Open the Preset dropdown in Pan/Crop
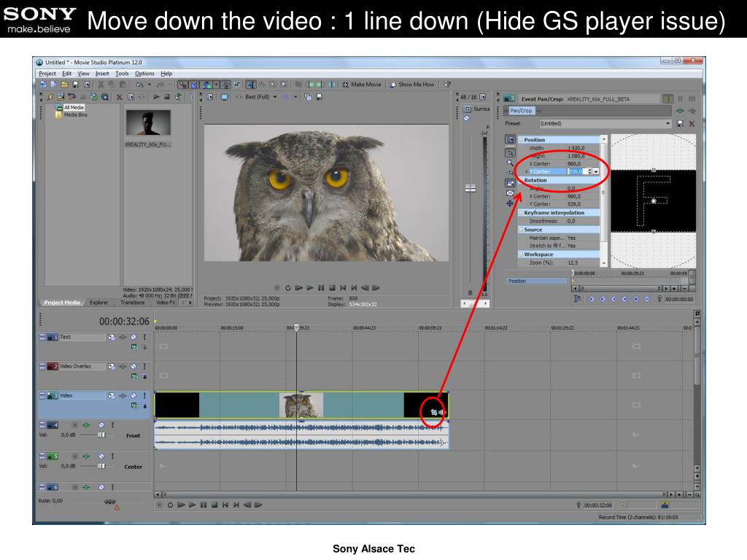Screen dimensions: 747x560 click(667, 124)
